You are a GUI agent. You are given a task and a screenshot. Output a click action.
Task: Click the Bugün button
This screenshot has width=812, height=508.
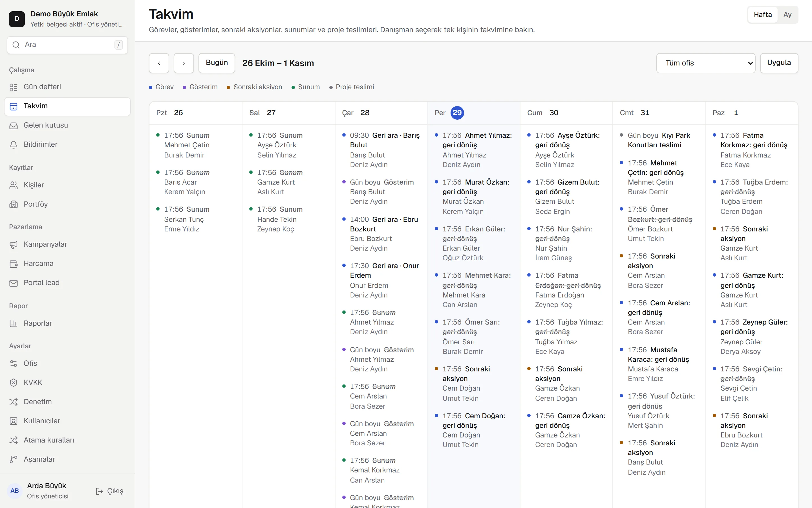tap(217, 63)
